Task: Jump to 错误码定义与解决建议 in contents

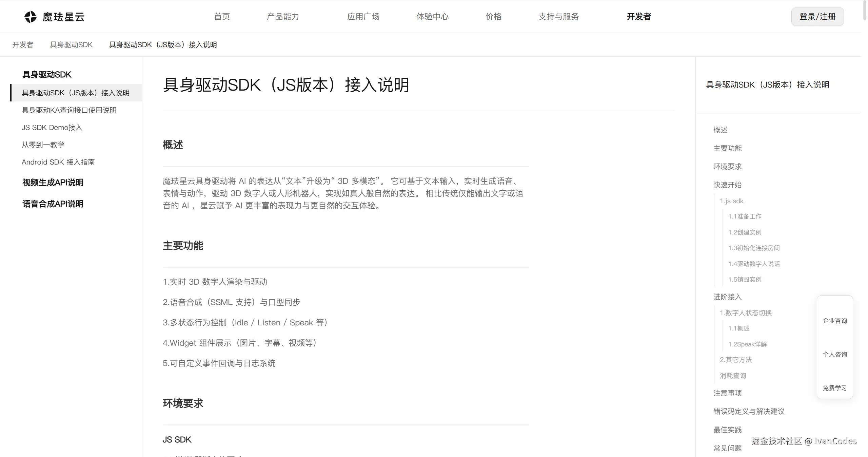Action: click(x=749, y=412)
